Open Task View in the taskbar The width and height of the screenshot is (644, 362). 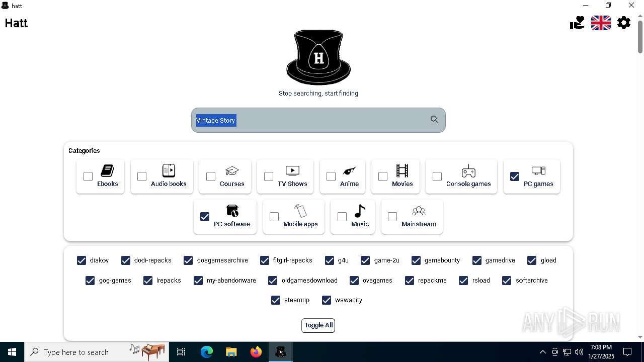tap(181, 352)
